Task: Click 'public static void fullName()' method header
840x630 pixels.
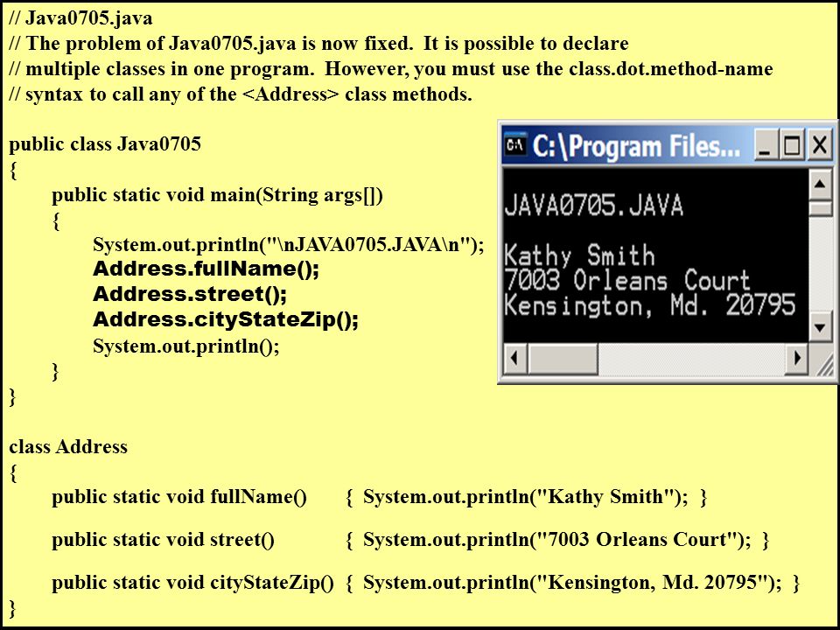Action: click(179, 497)
